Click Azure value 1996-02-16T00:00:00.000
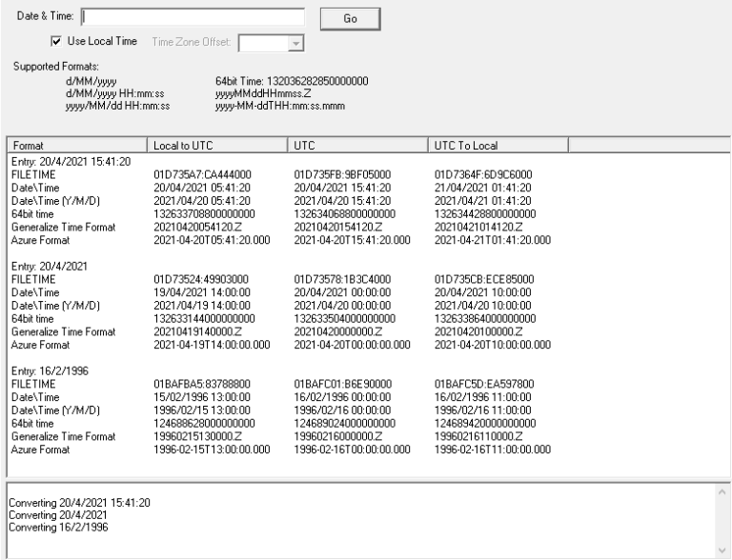732x560 pixels. (x=352, y=449)
